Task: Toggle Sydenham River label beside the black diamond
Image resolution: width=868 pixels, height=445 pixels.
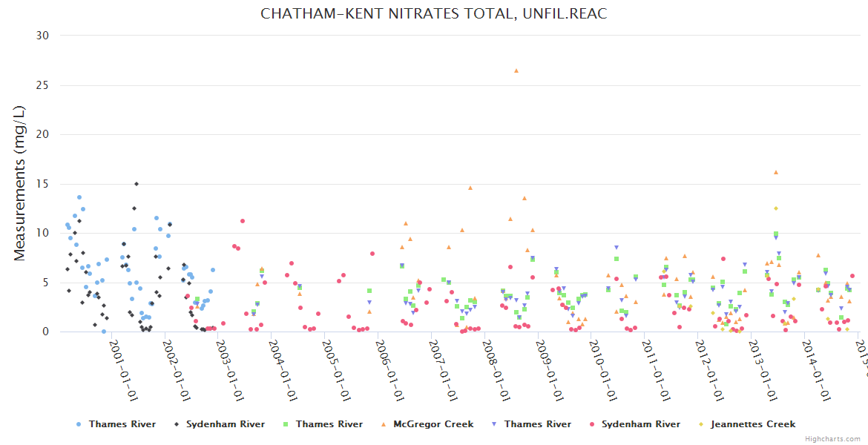Action: click(x=225, y=424)
